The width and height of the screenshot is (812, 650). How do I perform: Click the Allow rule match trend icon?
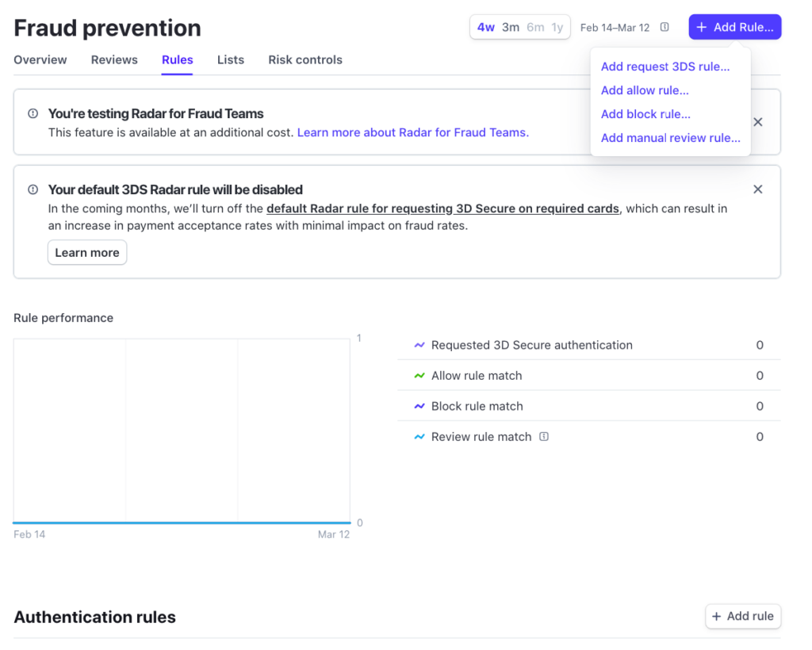coord(419,376)
